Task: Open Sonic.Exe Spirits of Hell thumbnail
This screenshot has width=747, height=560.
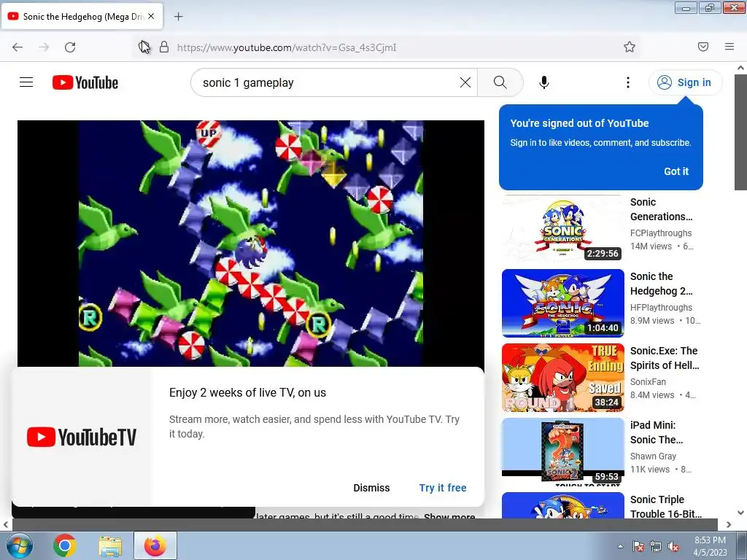Action: (562, 377)
